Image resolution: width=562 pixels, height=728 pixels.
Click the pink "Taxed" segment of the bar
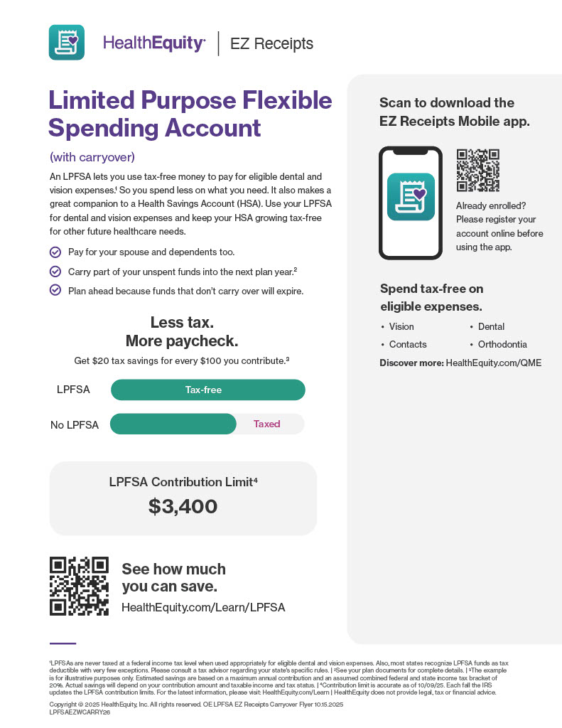click(x=268, y=424)
